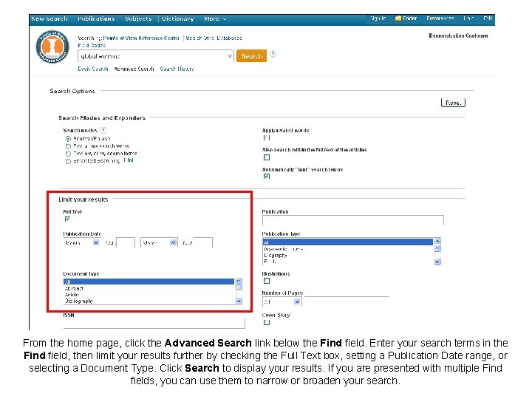Clear the search box with the X icon
This screenshot has height=399, width=532.
click(230, 56)
